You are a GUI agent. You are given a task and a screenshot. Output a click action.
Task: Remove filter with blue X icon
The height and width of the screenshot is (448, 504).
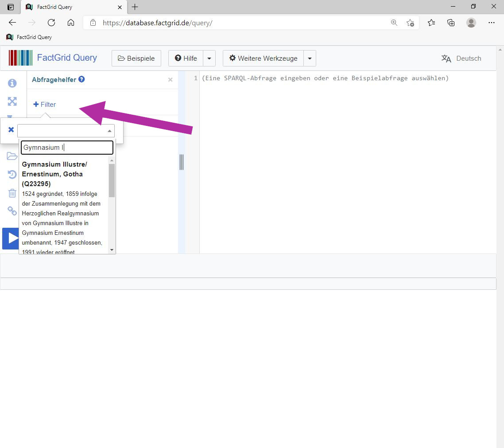(x=11, y=129)
